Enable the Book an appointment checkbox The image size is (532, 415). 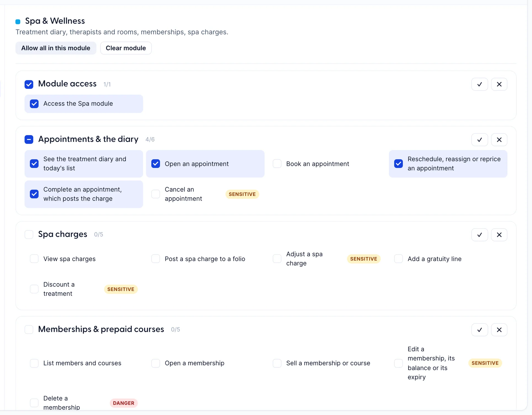[x=277, y=164]
